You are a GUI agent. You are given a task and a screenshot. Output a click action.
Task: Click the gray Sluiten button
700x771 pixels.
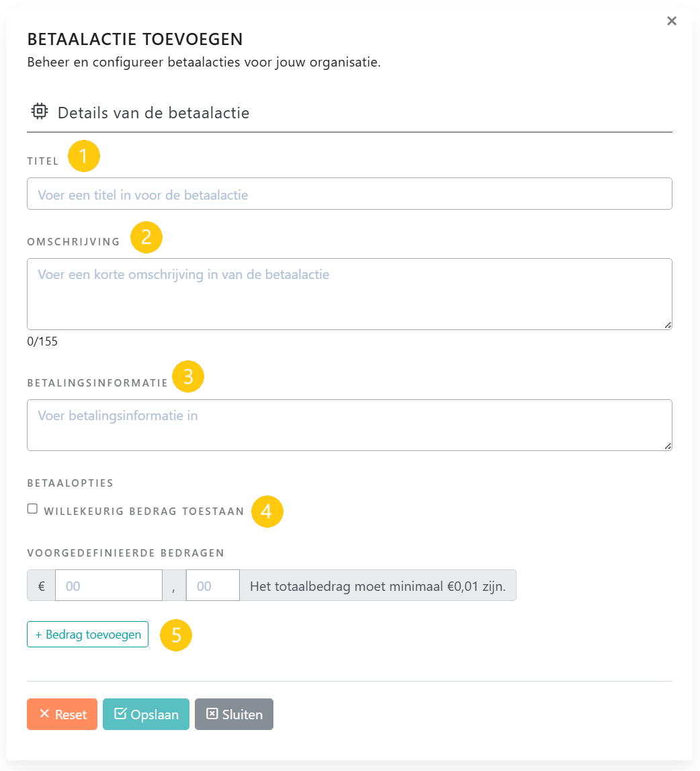tap(234, 714)
